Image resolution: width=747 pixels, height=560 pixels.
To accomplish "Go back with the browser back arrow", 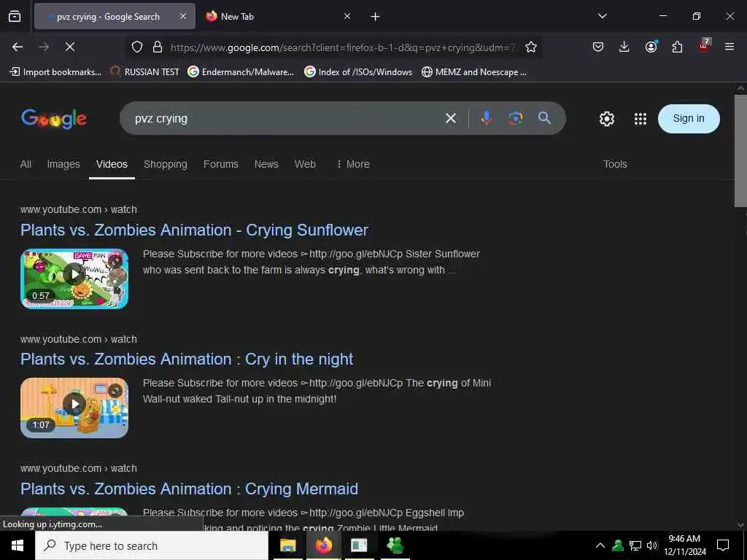I will (x=18, y=47).
